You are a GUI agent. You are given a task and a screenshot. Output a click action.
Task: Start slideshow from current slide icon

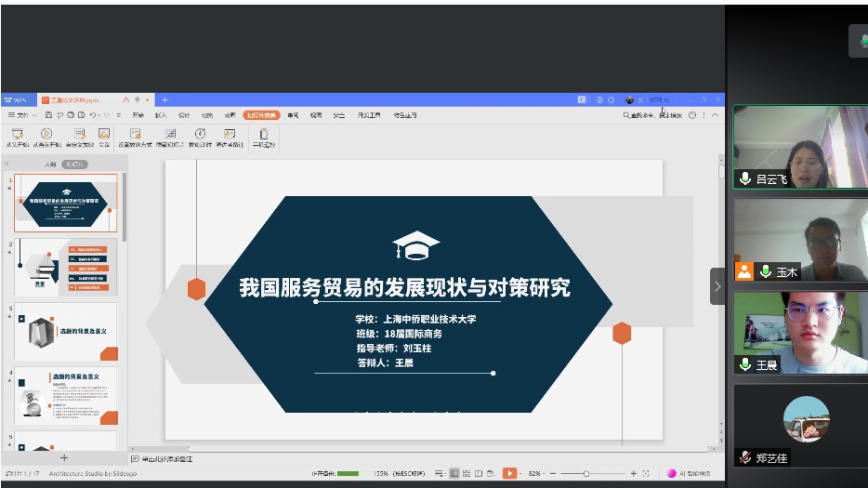tap(46, 137)
